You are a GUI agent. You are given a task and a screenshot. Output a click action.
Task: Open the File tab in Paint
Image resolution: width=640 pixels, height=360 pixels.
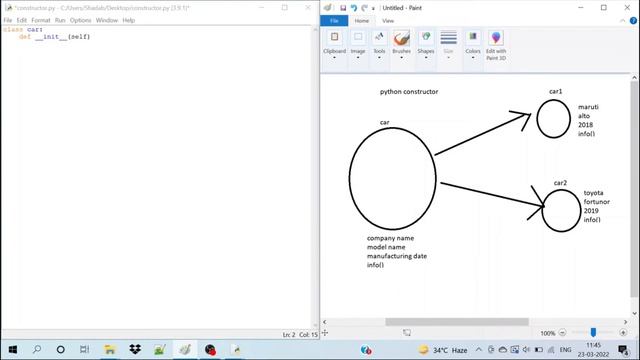[334, 21]
